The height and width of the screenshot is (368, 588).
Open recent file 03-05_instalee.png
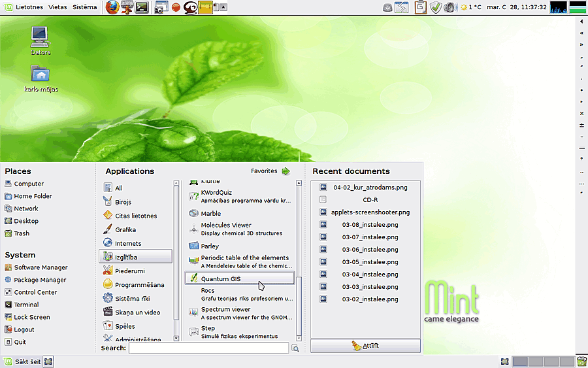click(x=365, y=261)
